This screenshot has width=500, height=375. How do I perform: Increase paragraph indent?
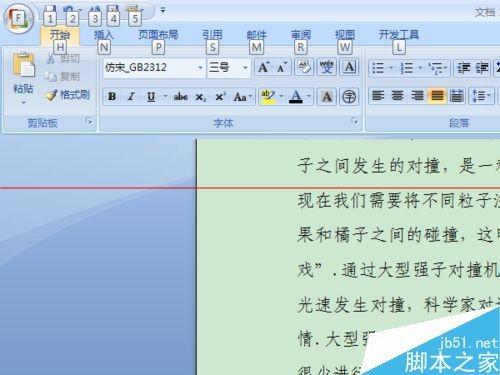(482, 68)
